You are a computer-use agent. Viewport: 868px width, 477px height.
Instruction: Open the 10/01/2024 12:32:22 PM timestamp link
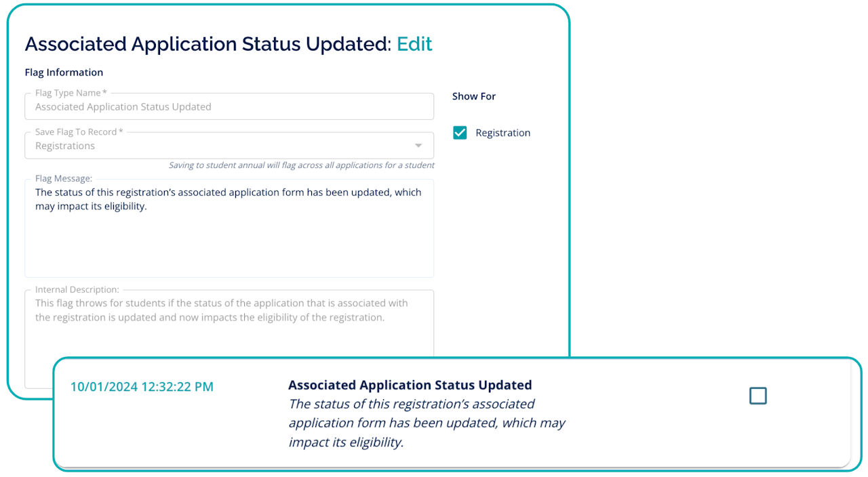click(142, 387)
